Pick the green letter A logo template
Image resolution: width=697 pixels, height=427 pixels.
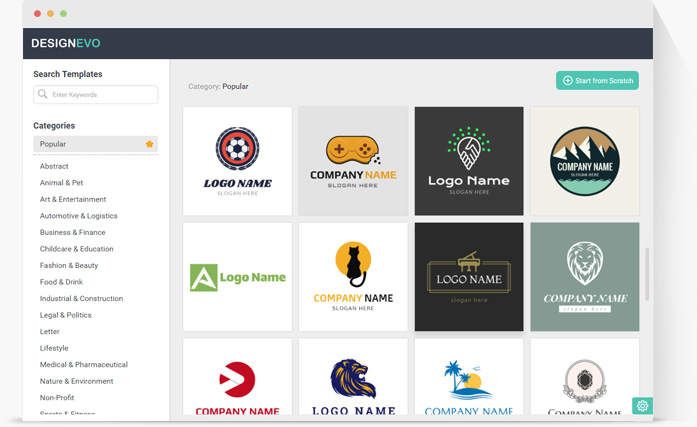click(x=238, y=277)
